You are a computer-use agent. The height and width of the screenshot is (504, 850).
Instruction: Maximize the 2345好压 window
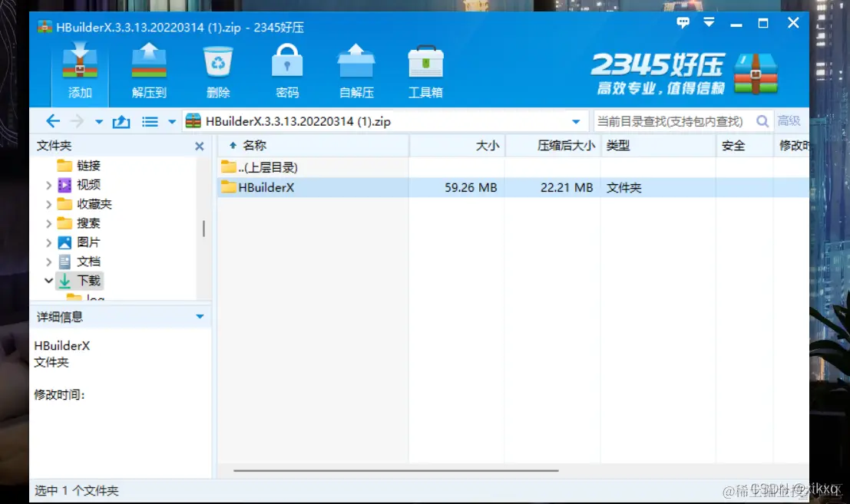[x=763, y=23]
